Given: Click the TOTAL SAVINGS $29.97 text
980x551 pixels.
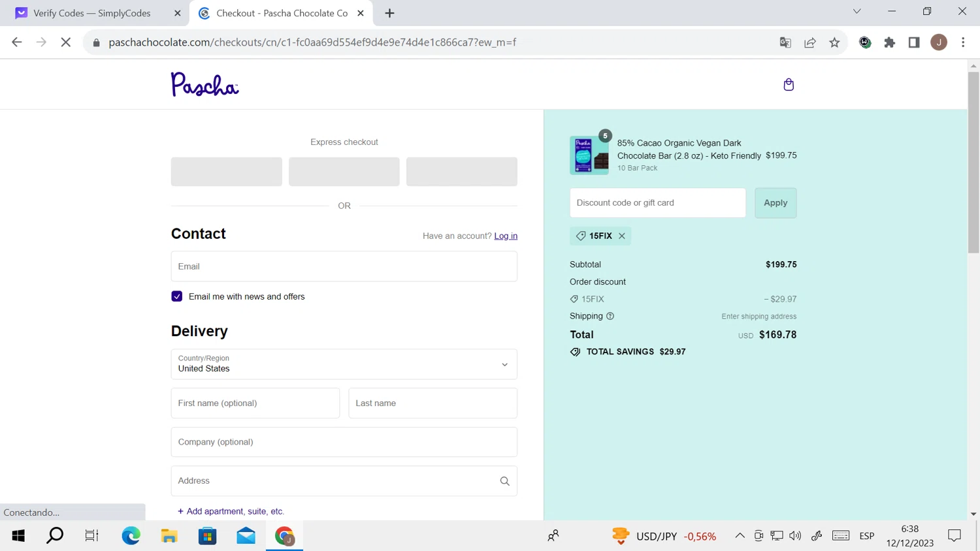Looking at the screenshot, I should pos(636,352).
